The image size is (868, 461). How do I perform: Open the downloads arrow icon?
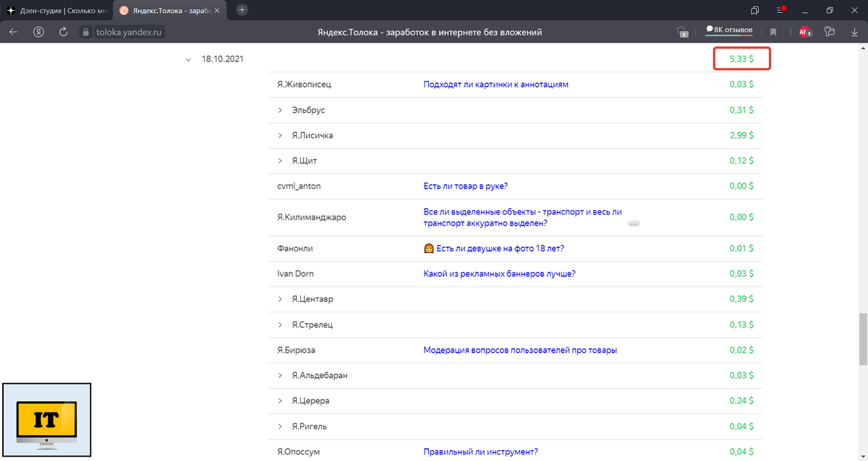[x=854, y=32]
